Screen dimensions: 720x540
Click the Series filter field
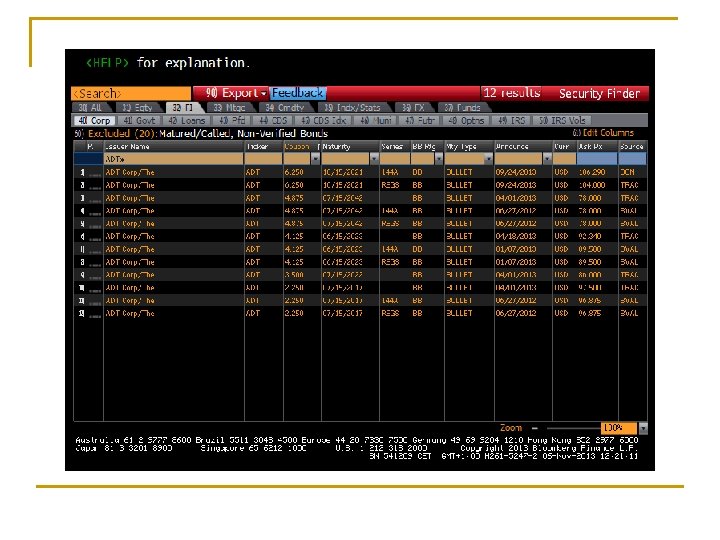[x=394, y=159]
